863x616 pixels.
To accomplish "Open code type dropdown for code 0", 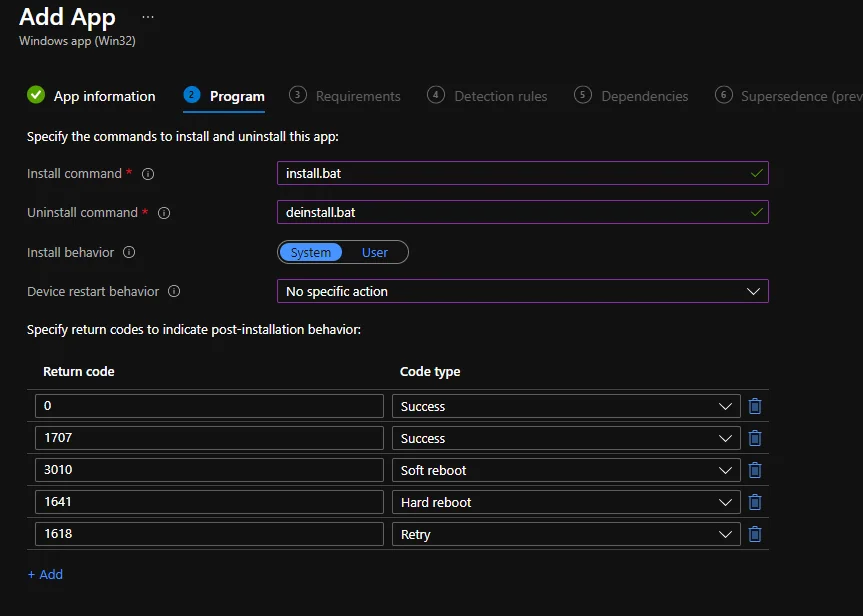I will 566,406.
